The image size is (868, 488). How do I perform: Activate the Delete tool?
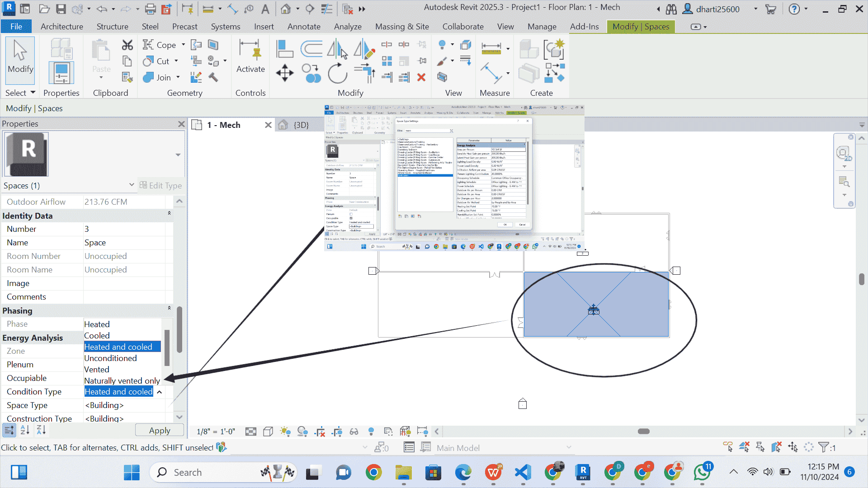click(421, 78)
